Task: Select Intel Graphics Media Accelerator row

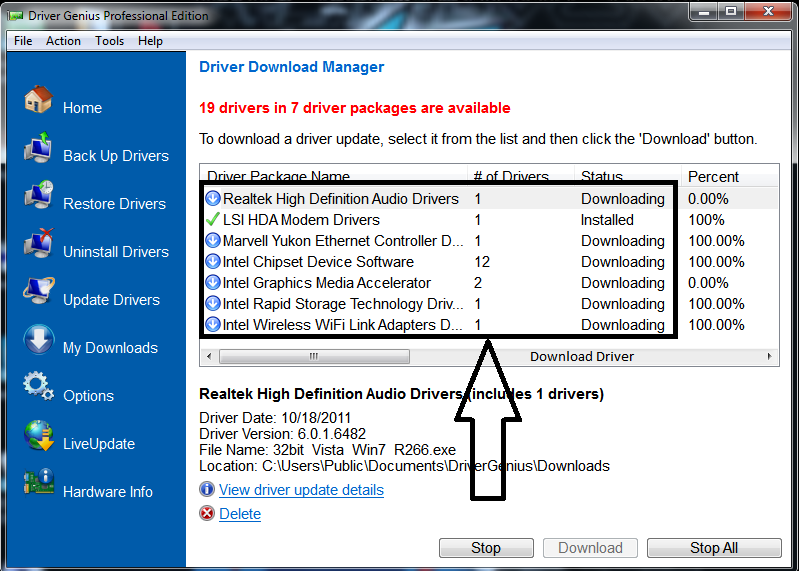Action: (489, 282)
